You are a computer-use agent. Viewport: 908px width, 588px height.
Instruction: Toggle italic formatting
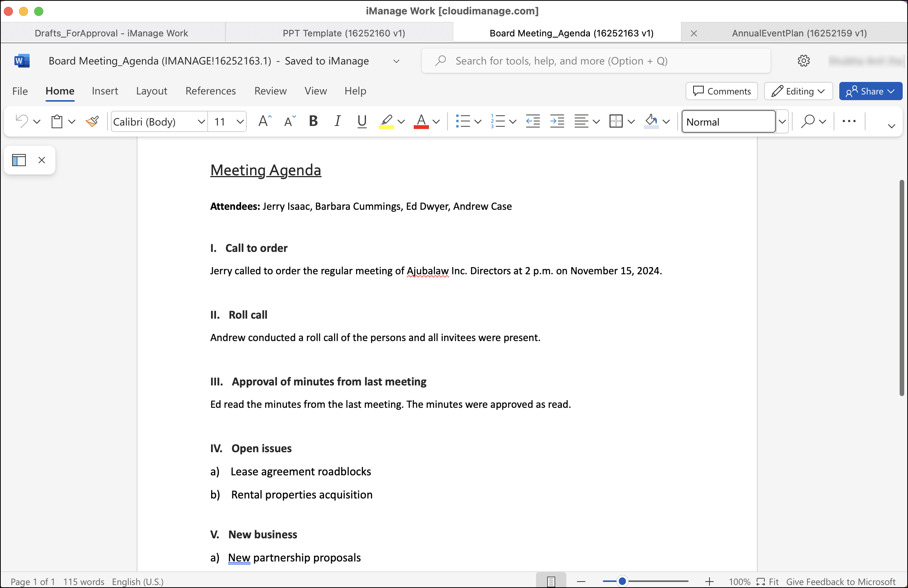coord(337,122)
